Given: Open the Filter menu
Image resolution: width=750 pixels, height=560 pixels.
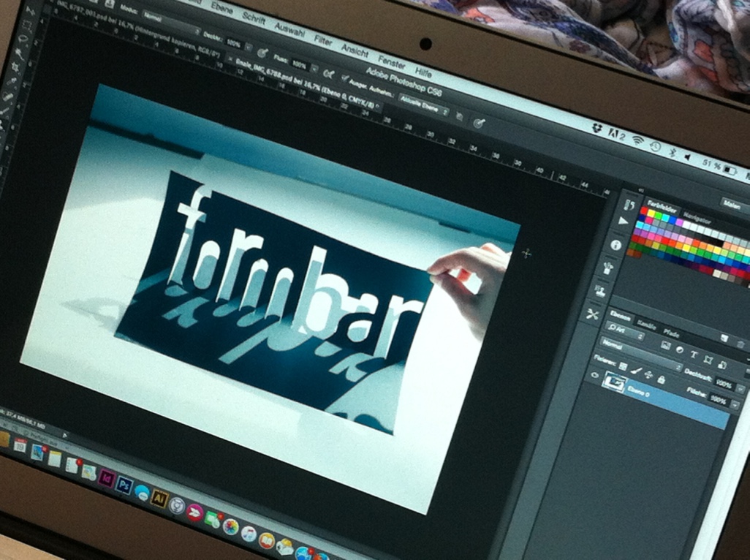Looking at the screenshot, I should point(323,39).
